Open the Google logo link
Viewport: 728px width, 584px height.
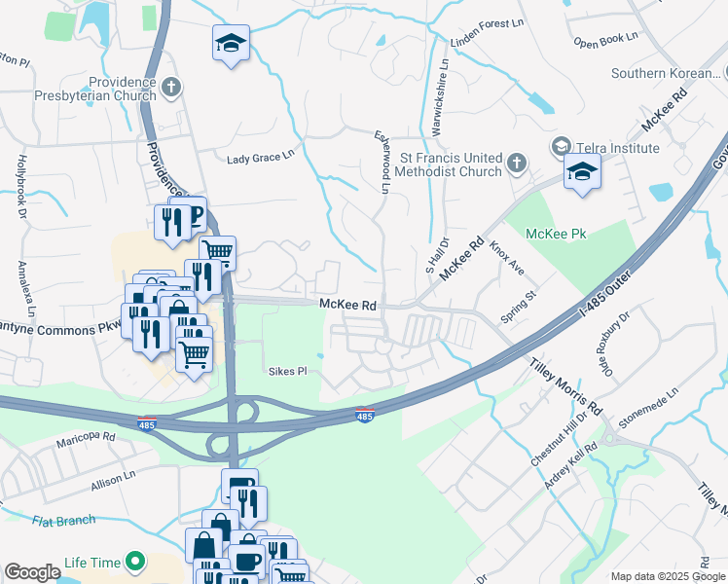pyautogui.click(x=32, y=572)
